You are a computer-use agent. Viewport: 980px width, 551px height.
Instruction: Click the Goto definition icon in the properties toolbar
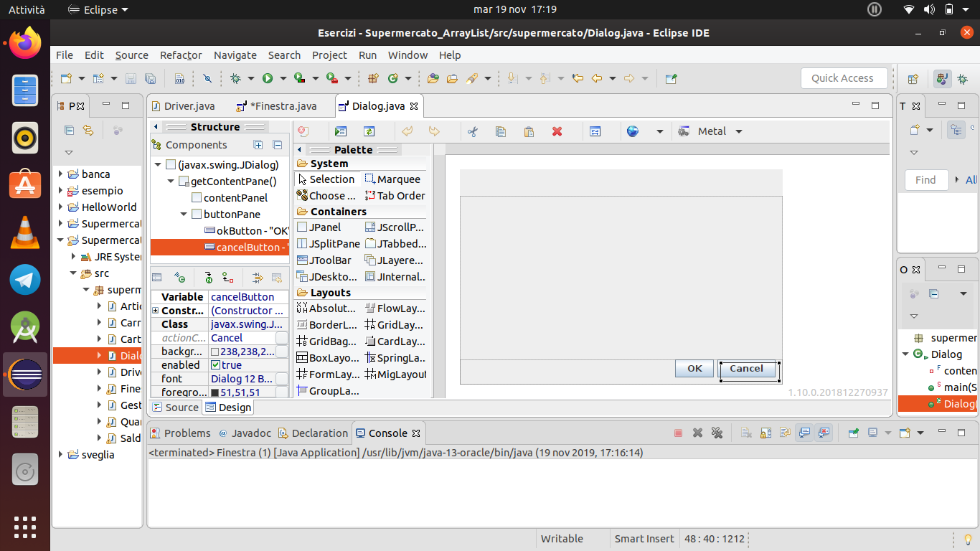pyautogui.click(x=208, y=278)
